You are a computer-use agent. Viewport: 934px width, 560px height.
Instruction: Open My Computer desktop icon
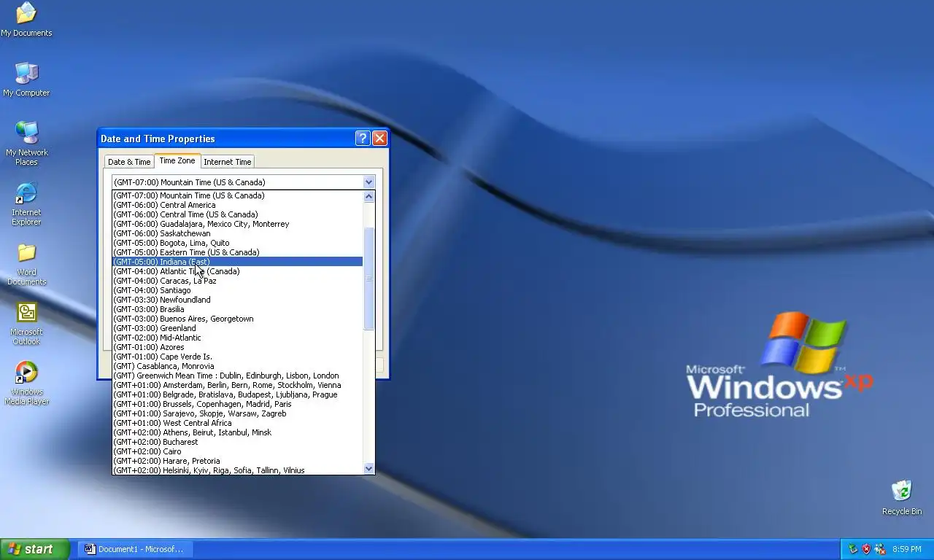pos(26,79)
